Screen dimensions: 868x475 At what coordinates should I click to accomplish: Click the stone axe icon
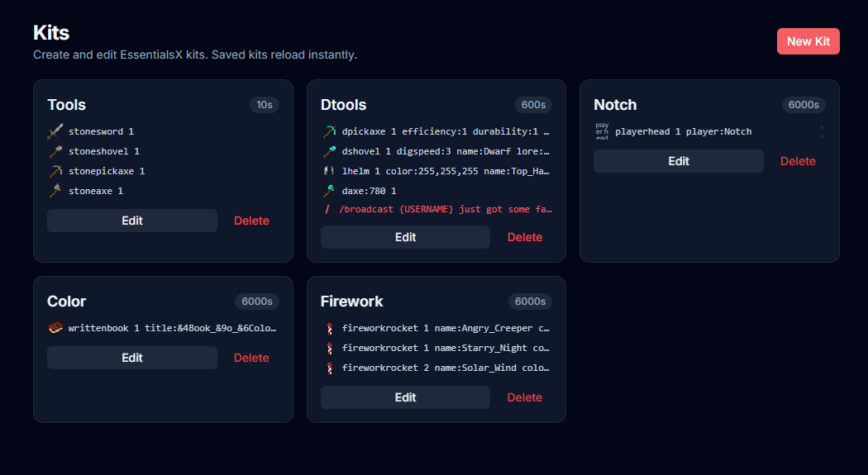point(55,192)
